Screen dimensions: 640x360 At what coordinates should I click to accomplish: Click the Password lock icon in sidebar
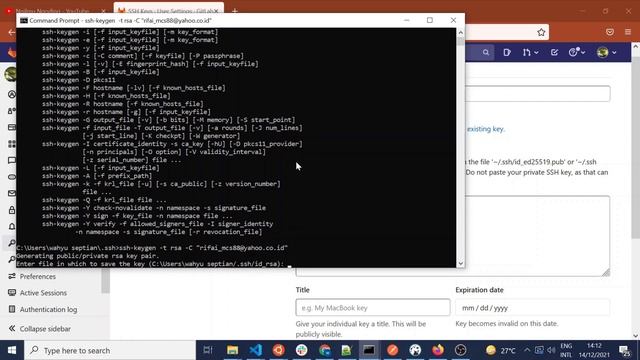point(12,210)
